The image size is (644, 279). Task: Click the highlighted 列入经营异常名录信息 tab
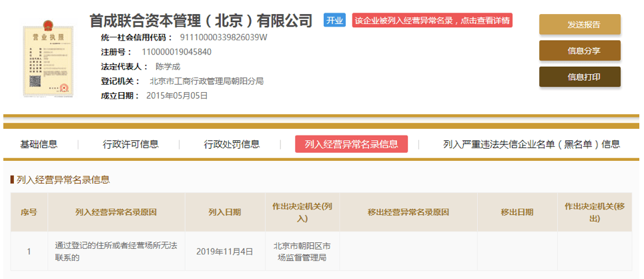pos(351,144)
